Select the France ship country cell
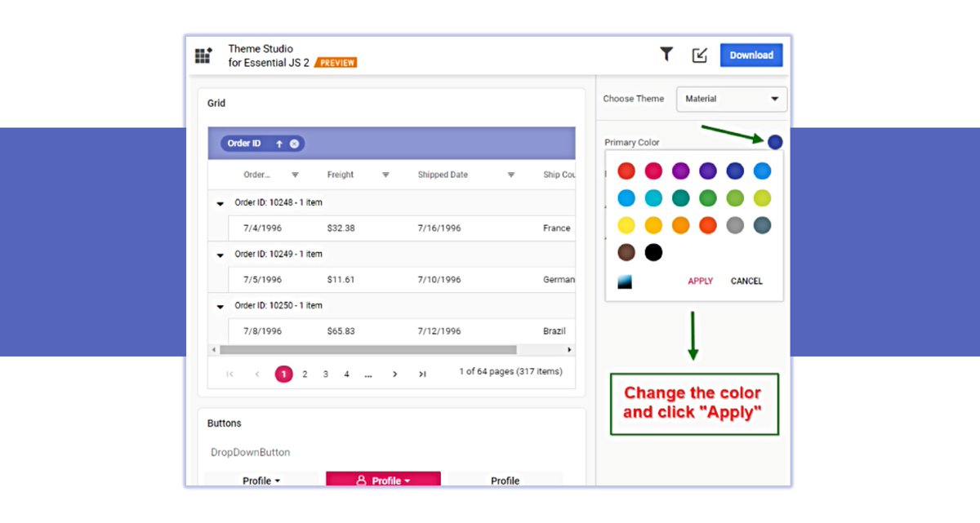Image resolution: width=980 pixels, height=523 pixels. pos(557,228)
